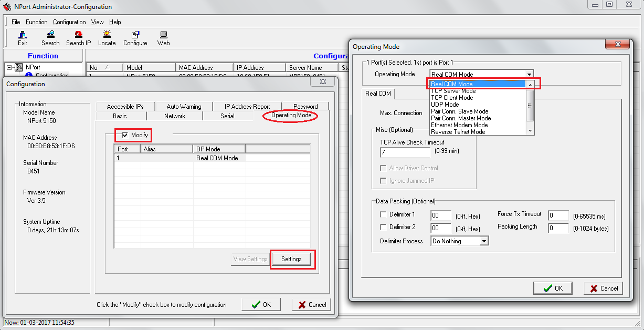The height and width of the screenshot is (330, 644).
Task: Cancel the Operating Mode dialog
Action: pos(603,288)
